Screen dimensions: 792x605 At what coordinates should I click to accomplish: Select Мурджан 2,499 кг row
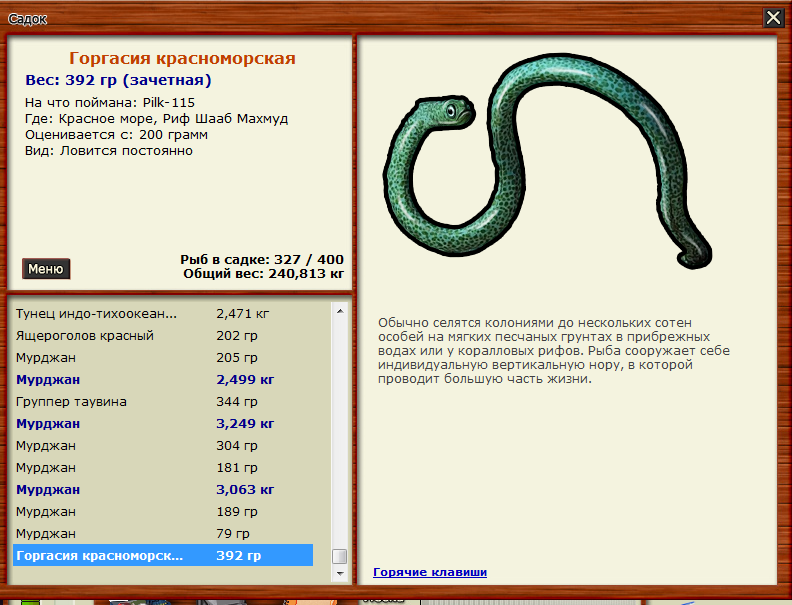163,380
